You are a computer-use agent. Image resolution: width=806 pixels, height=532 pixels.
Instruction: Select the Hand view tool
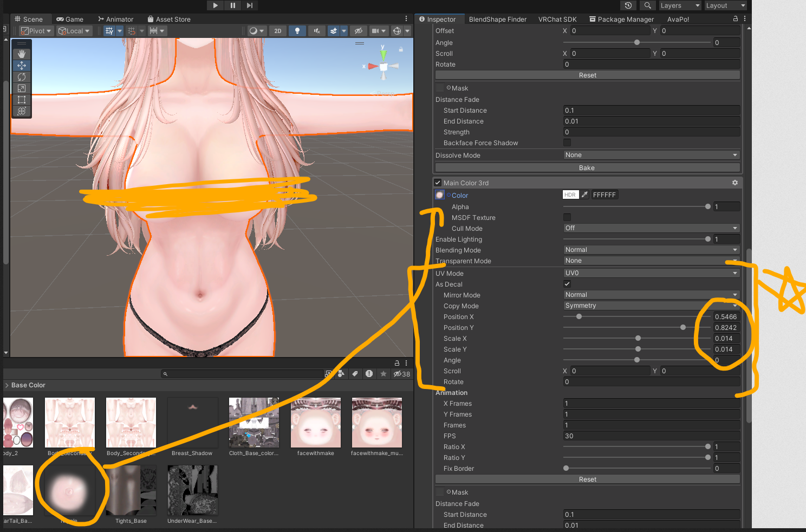click(22, 54)
